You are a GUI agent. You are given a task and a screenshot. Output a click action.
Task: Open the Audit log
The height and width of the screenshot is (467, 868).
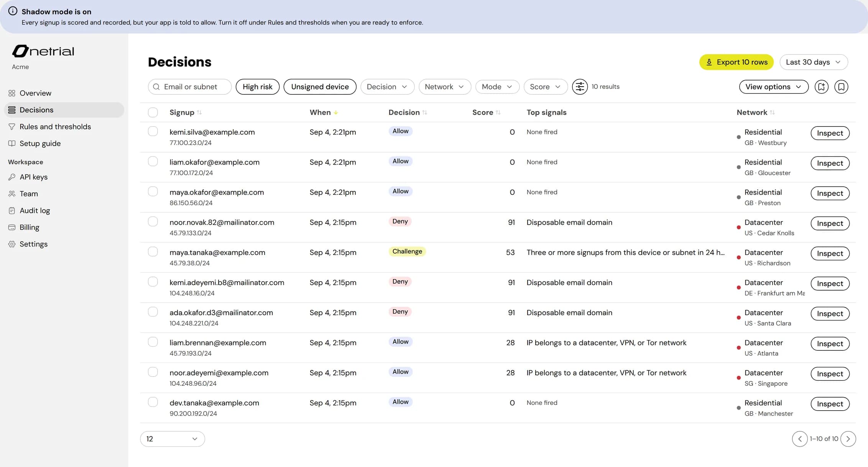click(64, 210)
